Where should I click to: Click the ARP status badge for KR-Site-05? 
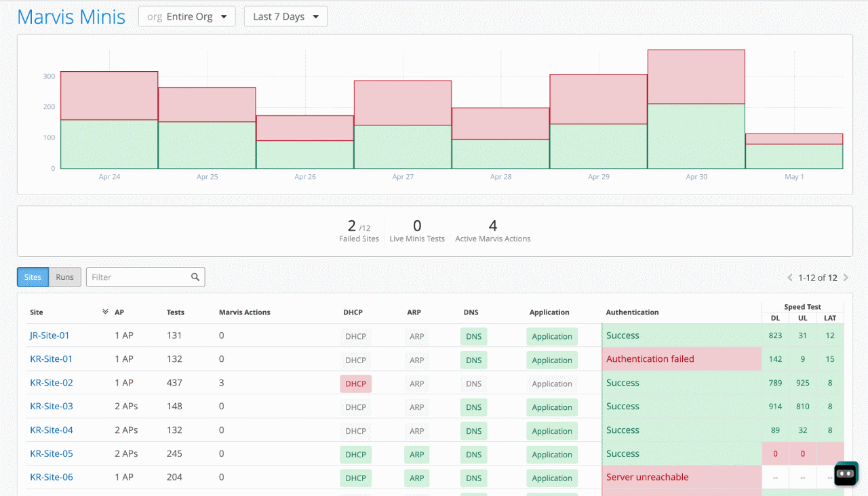(416, 454)
